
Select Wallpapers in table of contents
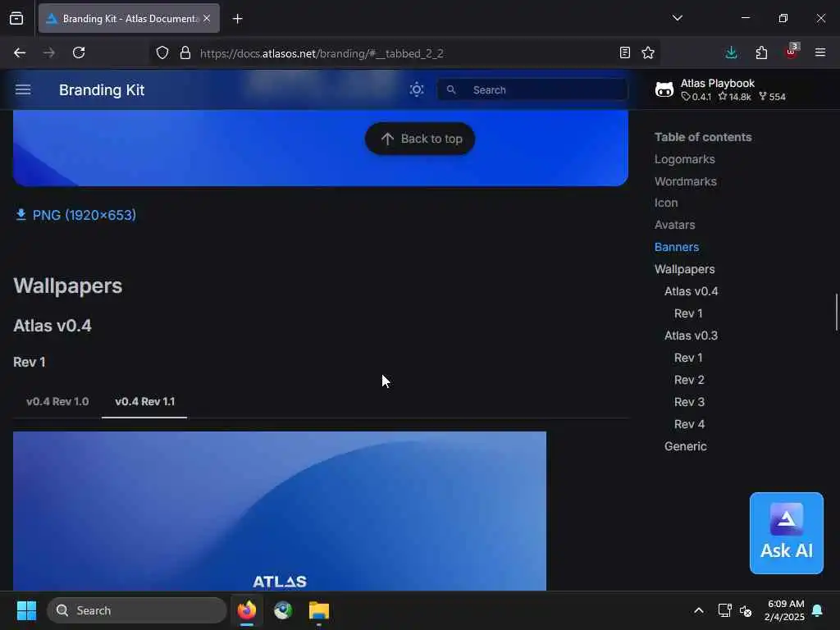click(x=684, y=269)
